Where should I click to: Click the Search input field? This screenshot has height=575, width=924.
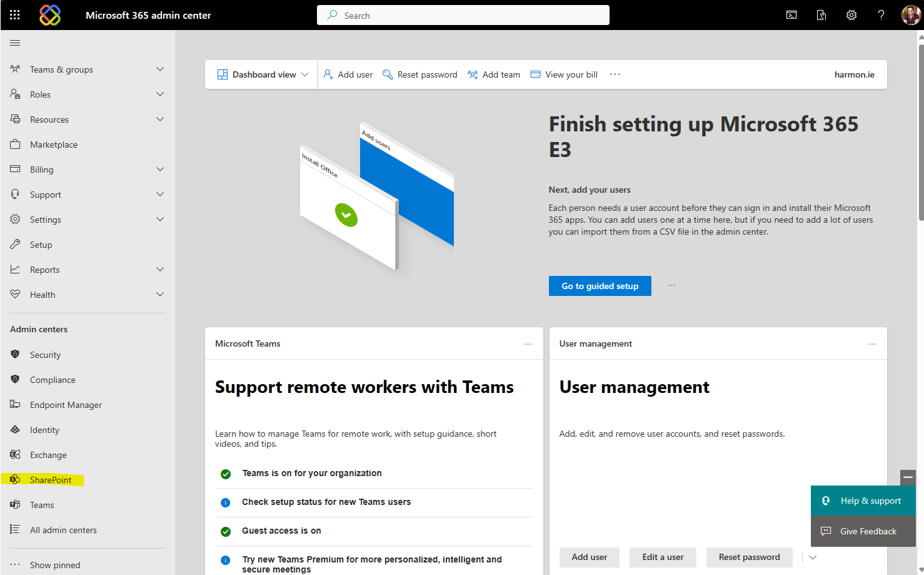463,15
